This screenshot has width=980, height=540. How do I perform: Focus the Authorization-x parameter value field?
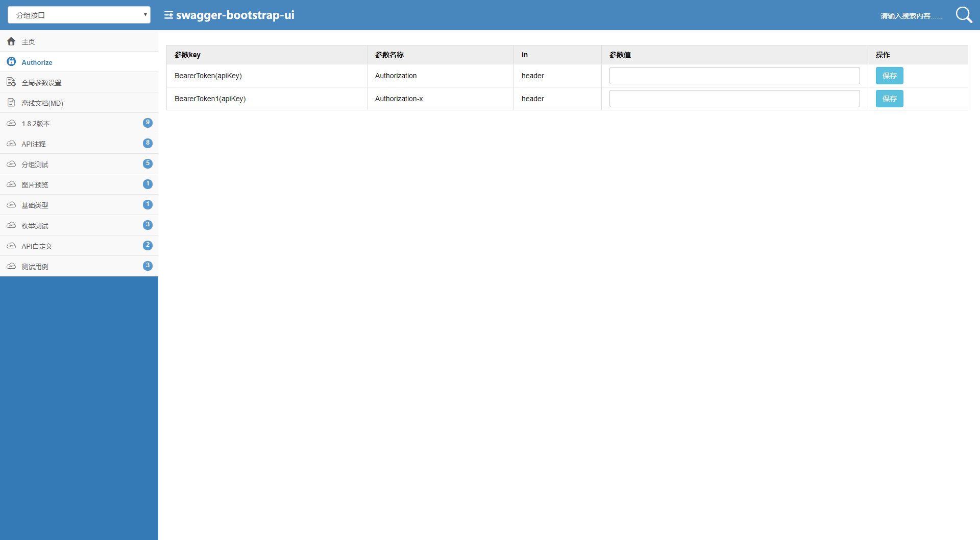(x=734, y=99)
